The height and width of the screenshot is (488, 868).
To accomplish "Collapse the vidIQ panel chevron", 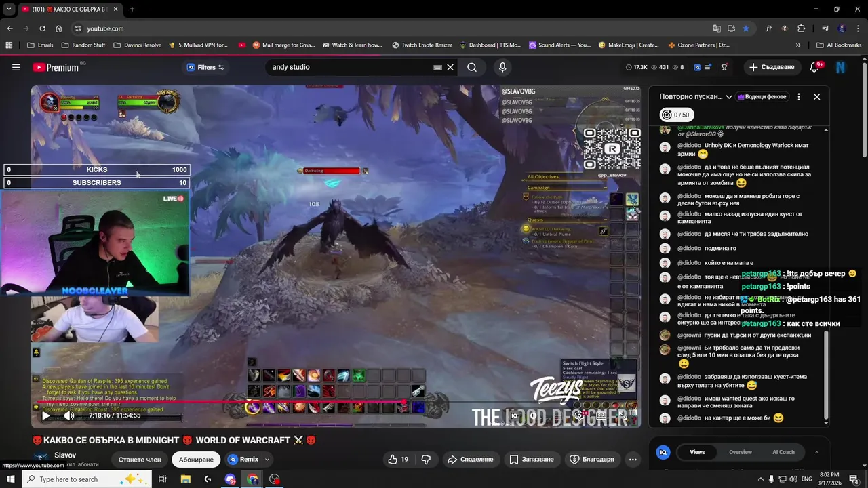I will [816, 452].
